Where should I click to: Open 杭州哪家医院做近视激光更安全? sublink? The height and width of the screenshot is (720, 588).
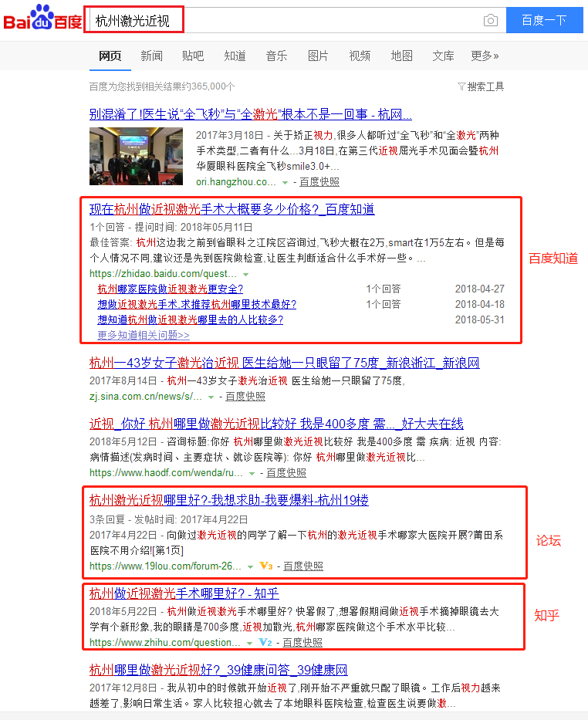click(x=171, y=289)
